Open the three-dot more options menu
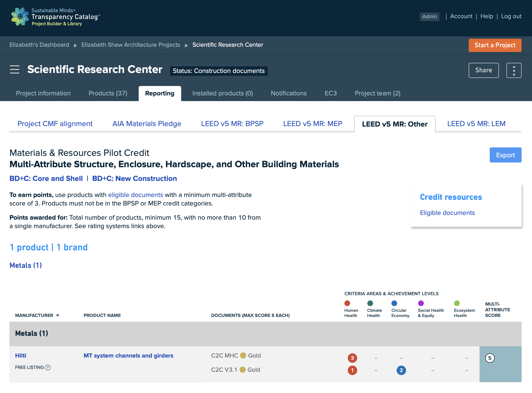The height and width of the screenshot is (393, 532). (x=514, y=70)
